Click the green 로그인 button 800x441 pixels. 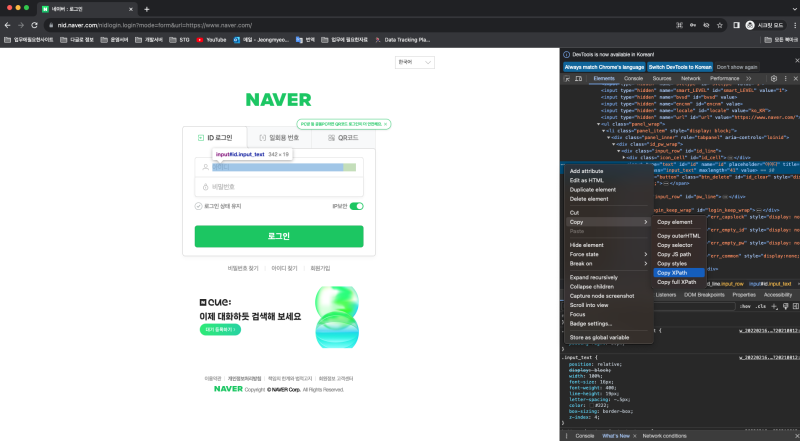pos(279,236)
